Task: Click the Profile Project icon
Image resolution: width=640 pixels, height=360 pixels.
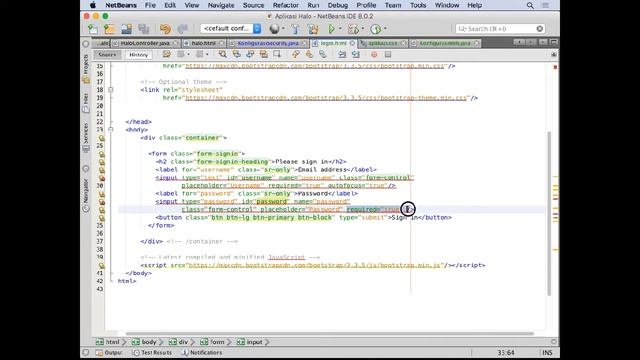Action: coord(376,29)
